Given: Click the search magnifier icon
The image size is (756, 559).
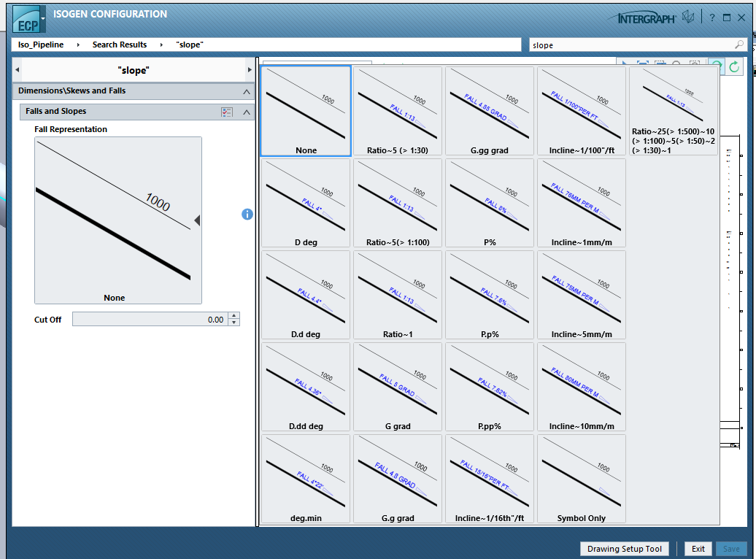Looking at the screenshot, I should (x=738, y=45).
